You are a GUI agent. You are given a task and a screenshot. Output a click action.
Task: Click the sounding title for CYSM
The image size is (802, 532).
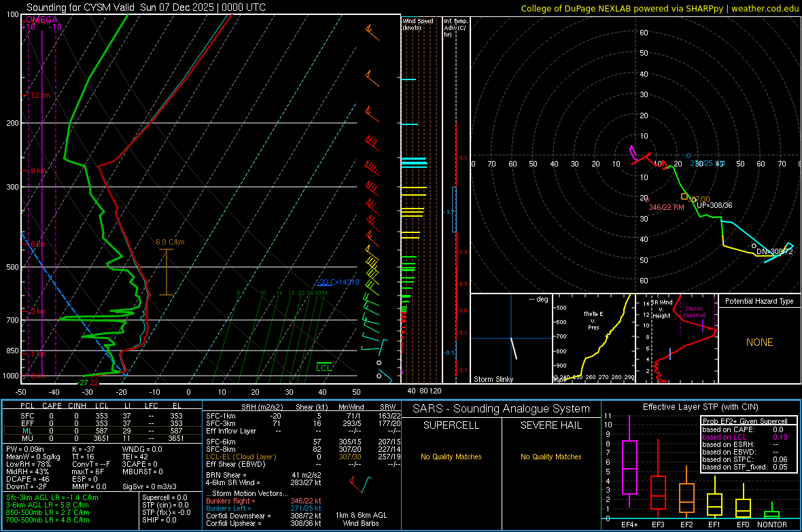[145, 7]
